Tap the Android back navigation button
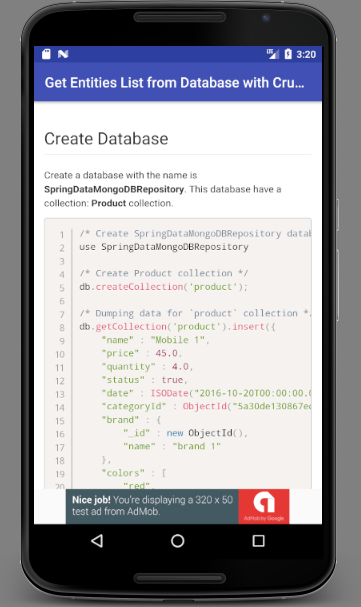This screenshot has width=361, height=607. pos(97,540)
